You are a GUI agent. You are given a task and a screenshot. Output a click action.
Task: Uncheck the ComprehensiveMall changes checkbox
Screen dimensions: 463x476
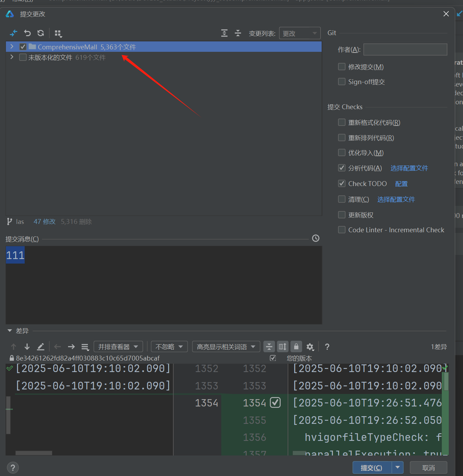click(23, 47)
